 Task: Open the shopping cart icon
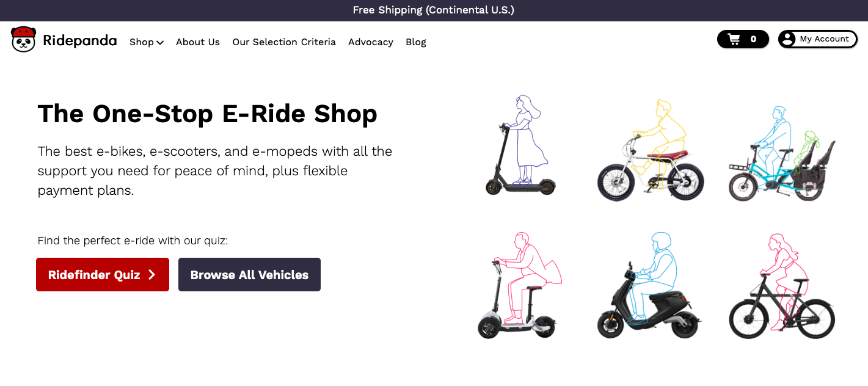click(x=734, y=39)
